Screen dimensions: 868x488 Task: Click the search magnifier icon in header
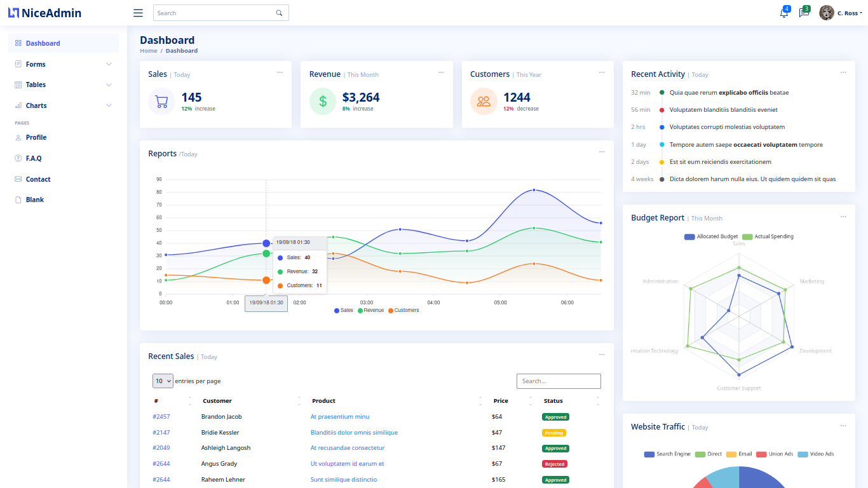[x=279, y=13]
